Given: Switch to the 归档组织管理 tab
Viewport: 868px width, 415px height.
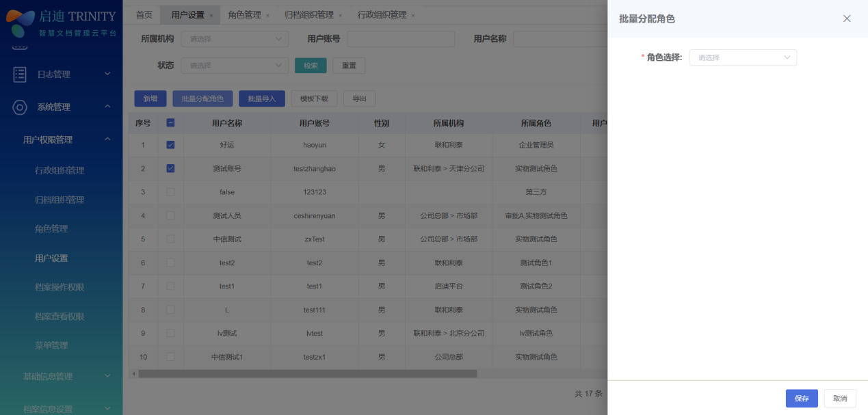Looking at the screenshot, I should [309, 15].
